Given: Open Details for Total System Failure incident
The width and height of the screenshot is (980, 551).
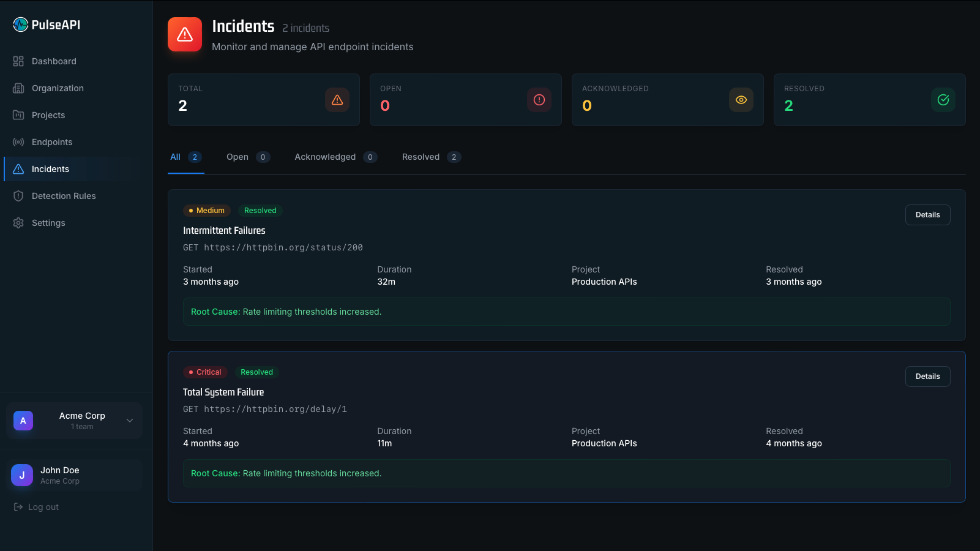Looking at the screenshot, I should [x=927, y=376].
